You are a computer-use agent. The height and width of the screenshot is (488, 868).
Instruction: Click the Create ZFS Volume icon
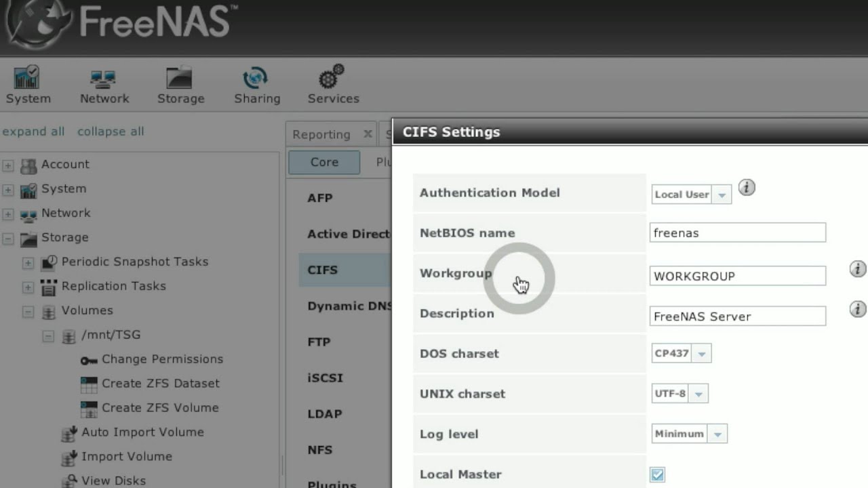[x=89, y=409]
